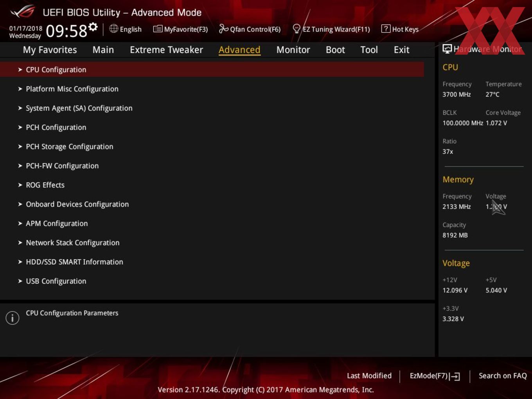The image size is (532, 399).
Task: Switch to Main tab
Action: click(103, 50)
